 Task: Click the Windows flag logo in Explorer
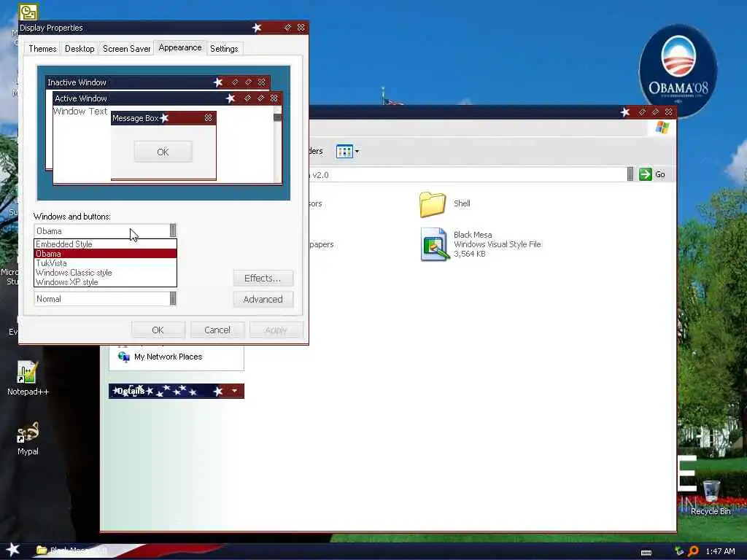(x=662, y=128)
